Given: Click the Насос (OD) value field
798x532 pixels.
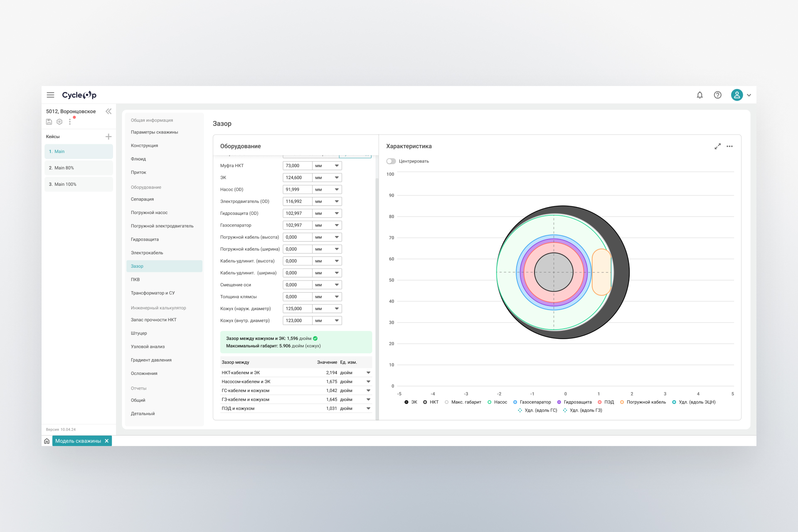Looking at the screenshot, I should pyautogui.click(x=297, y=190).
